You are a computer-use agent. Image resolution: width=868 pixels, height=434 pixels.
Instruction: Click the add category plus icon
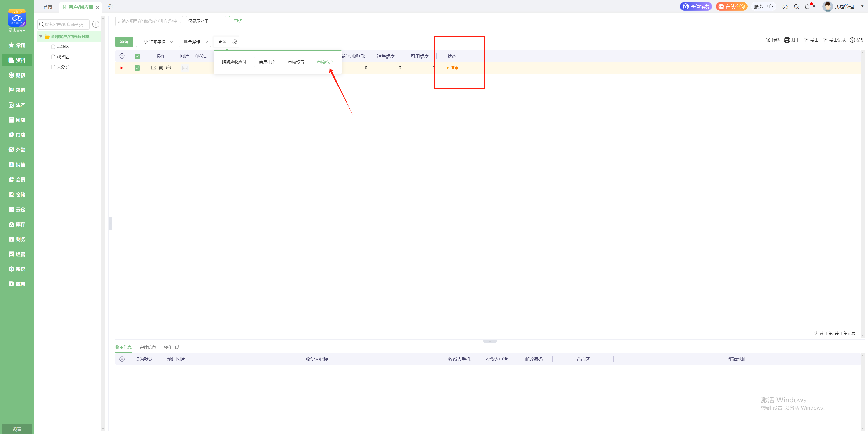click(96, 24)
